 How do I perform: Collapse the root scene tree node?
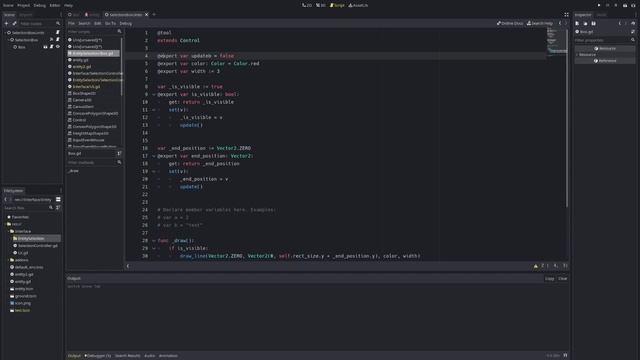(5, 33)
